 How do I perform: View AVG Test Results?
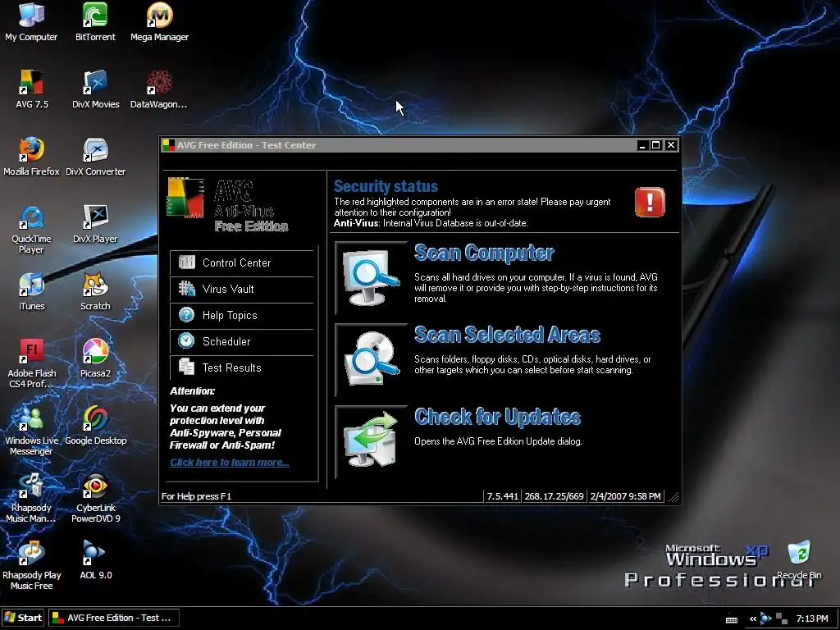(x=242, y=367)
